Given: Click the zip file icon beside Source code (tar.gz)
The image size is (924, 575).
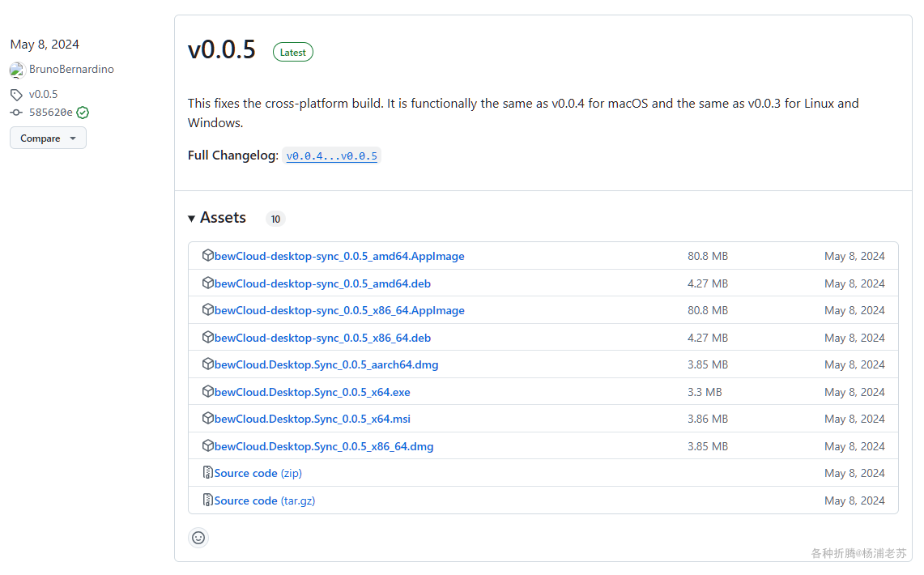Looking at the screenshot, I should tap(207, 500).
